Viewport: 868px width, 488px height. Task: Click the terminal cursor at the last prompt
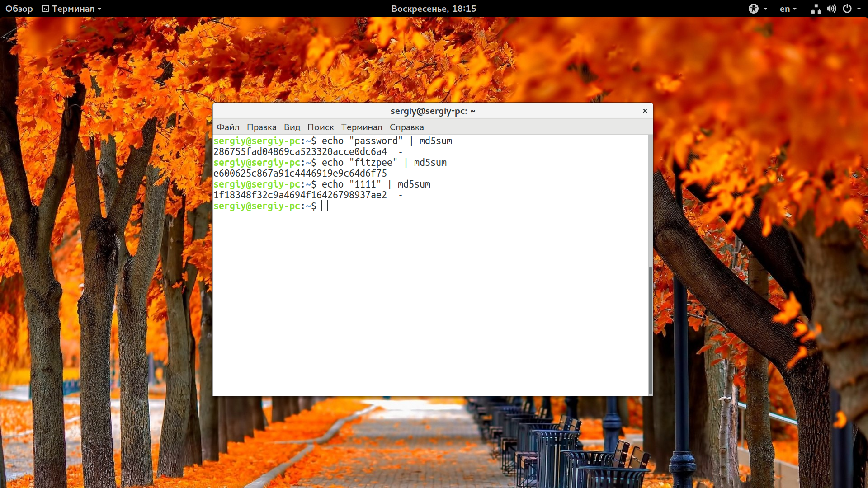[x=325, y=206]
